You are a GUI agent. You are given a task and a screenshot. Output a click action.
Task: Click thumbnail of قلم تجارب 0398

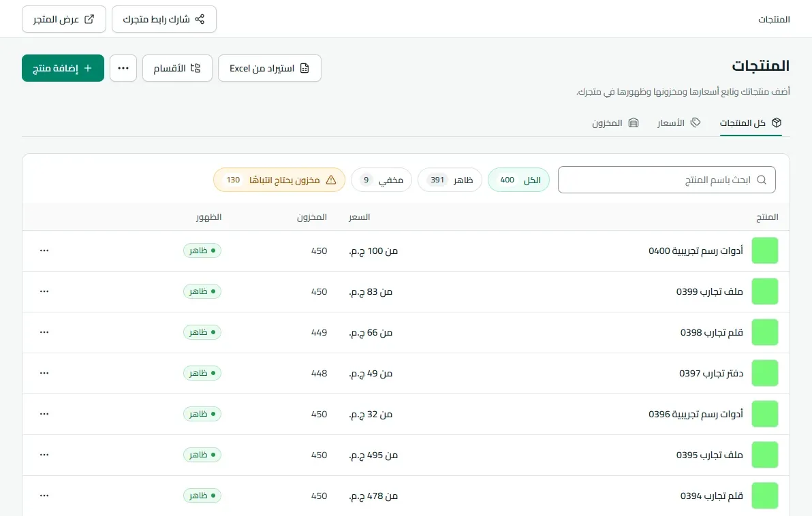(765, 332)
